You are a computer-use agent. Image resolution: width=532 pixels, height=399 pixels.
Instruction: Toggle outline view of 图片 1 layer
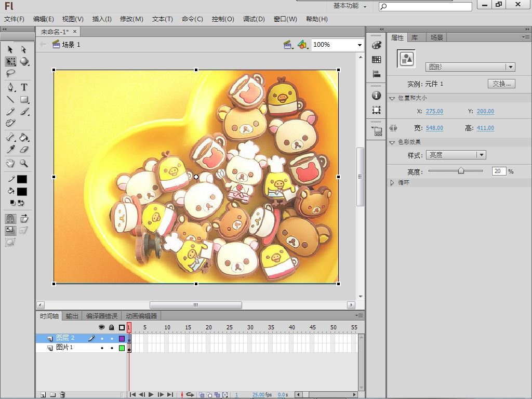[x=122, y=348]
